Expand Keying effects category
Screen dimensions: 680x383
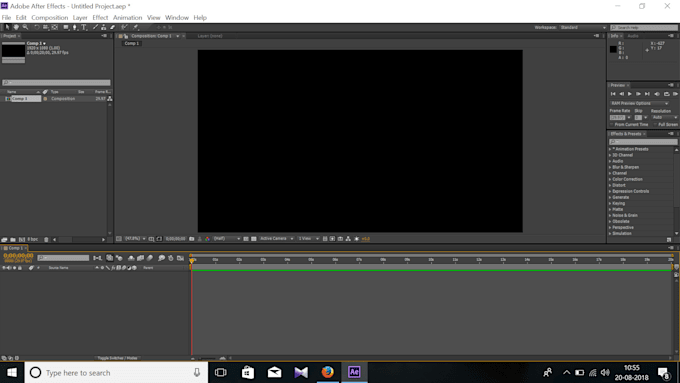pos(610,203)
